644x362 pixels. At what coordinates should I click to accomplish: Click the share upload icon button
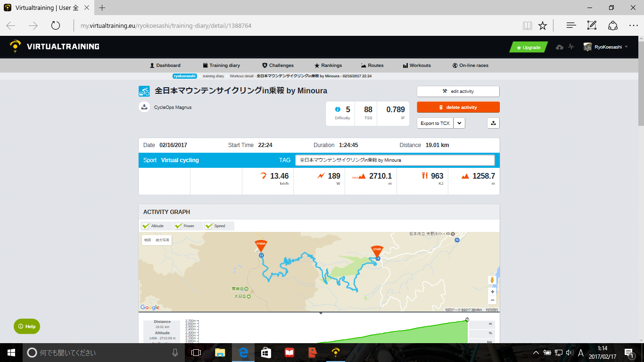tap(493, 123)
